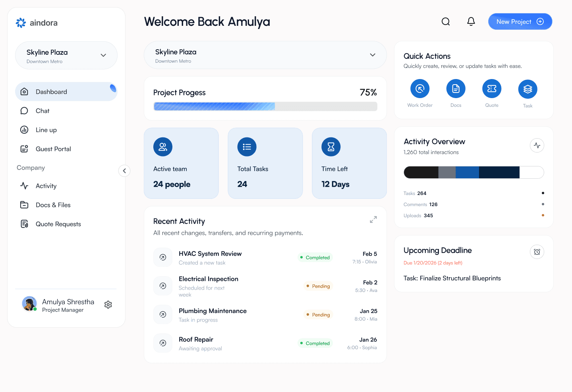Click the Time Left 12 Days card
The image size is (572, 392).
349,163
